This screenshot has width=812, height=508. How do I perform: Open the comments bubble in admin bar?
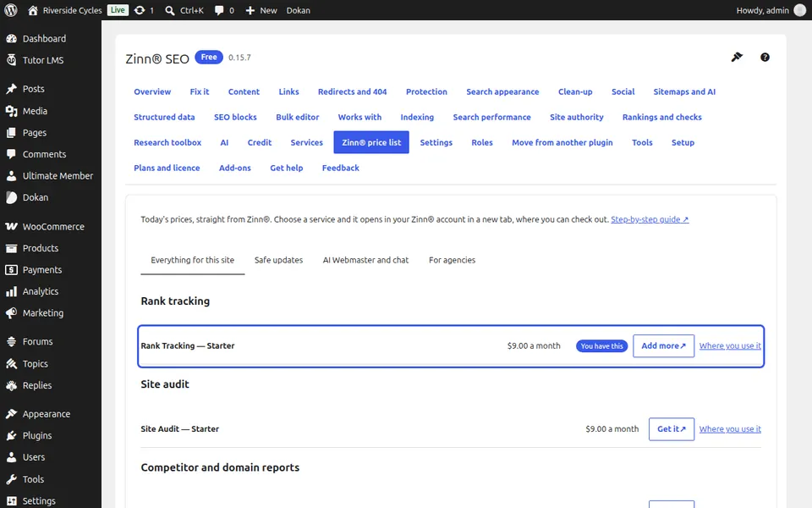pyautogui.click(x=224, y=10)
